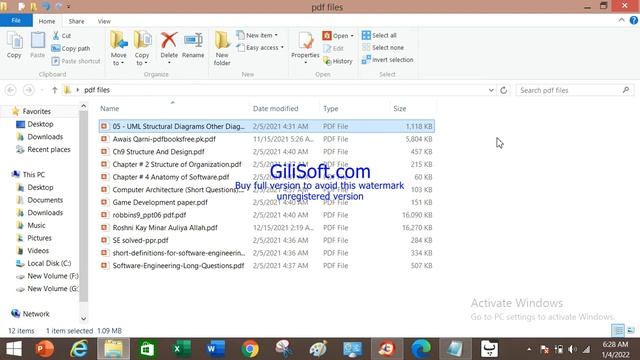
Task: Sort by Type column header
Action: tap(355, 109)
